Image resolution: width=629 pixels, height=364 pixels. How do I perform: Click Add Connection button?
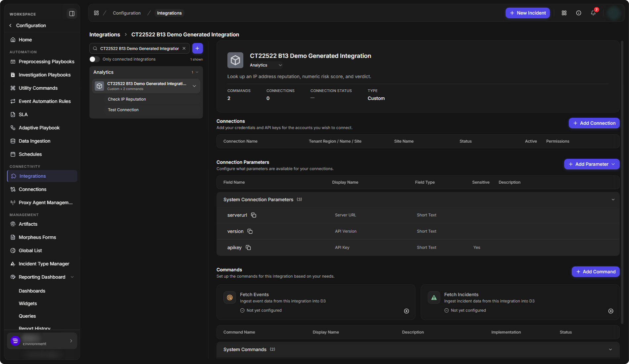(594, 123)
